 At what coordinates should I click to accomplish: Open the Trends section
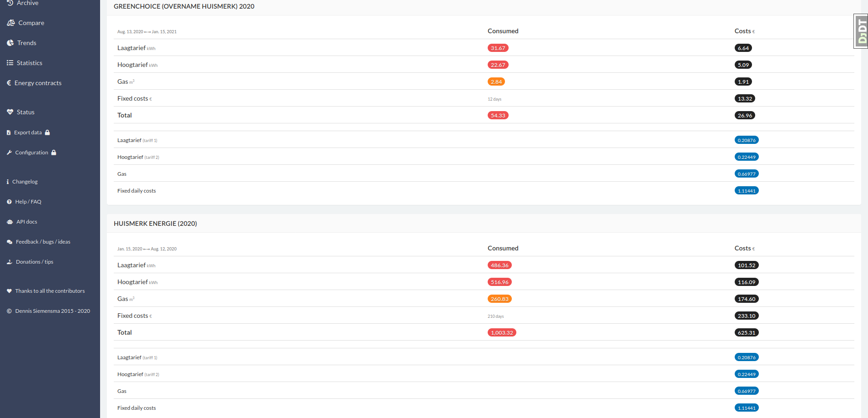pos(27,43)
